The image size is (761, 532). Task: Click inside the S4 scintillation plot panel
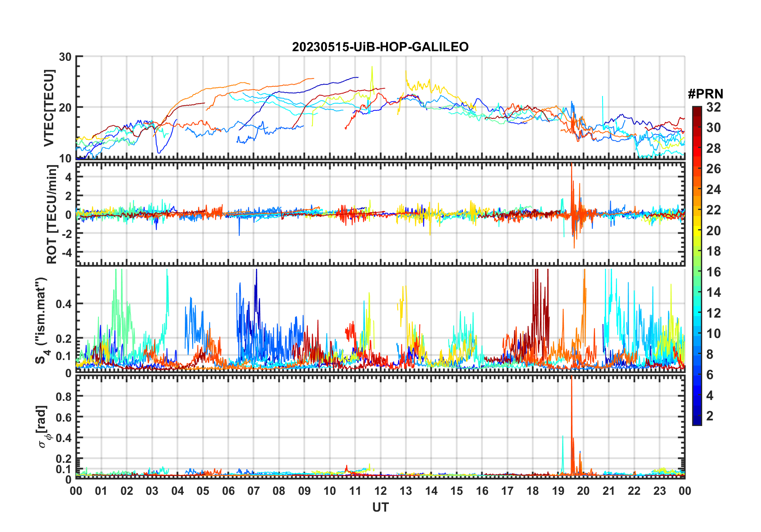pos(380,321)
